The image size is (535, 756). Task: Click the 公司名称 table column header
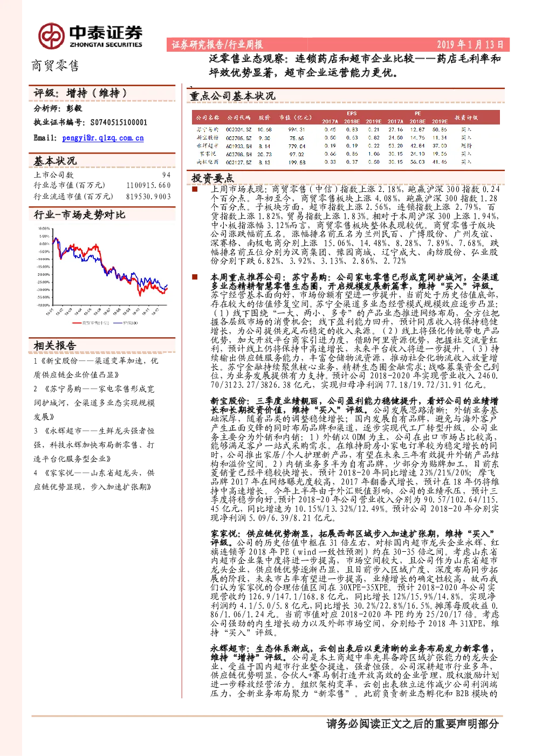[x=208, y=117]
